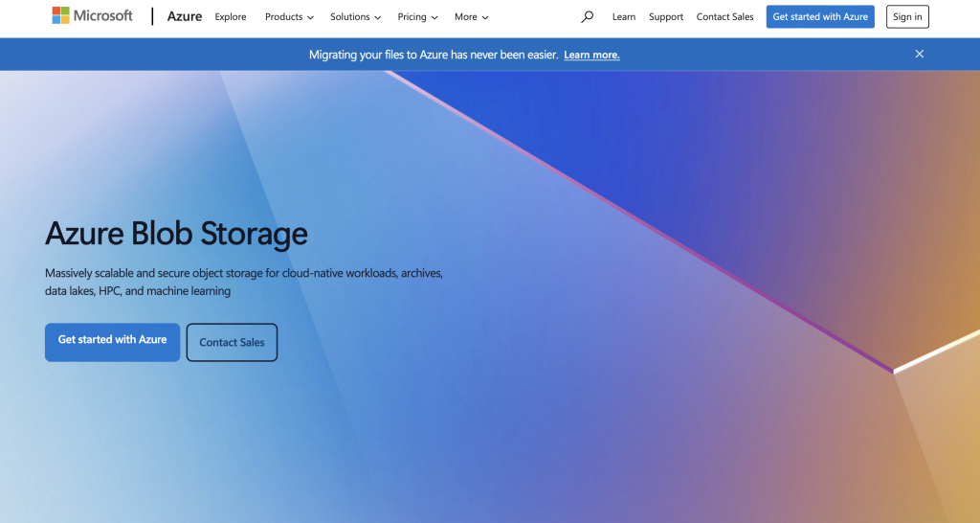Go to the Azure home link

185,17
